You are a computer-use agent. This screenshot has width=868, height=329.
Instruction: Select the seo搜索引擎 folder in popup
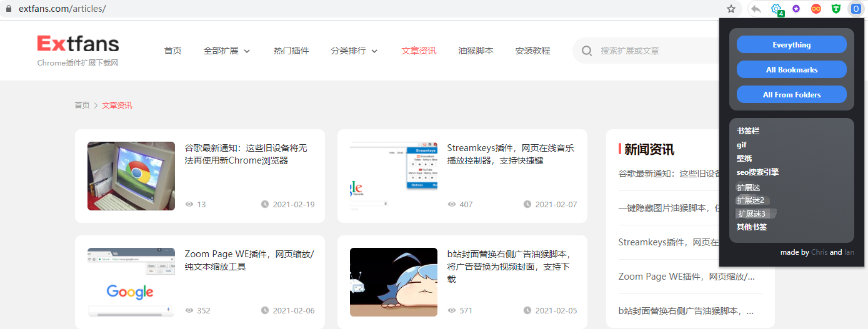(x=757, y=172)
